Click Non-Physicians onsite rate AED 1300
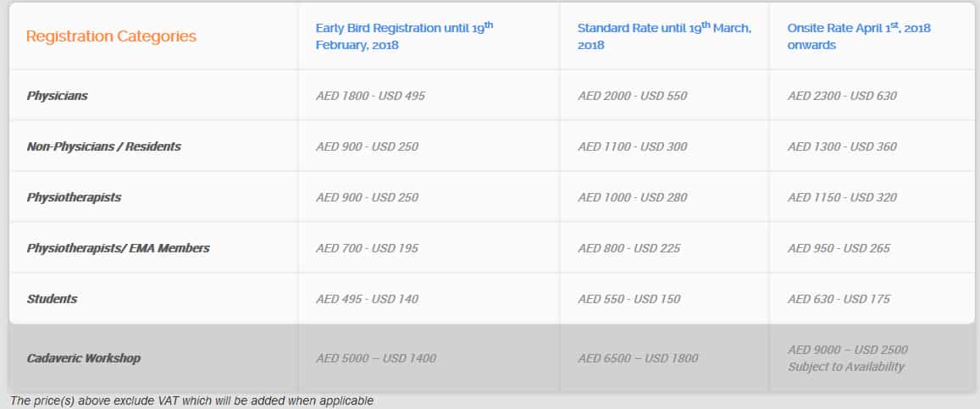The height and width of the screenshot is (409, 980). click(842, 146)
